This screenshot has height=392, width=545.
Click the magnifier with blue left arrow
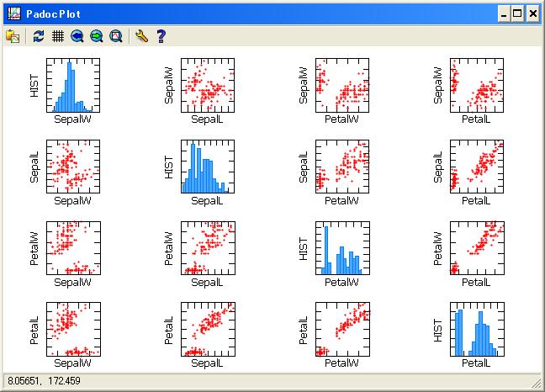tap(77, 36)
